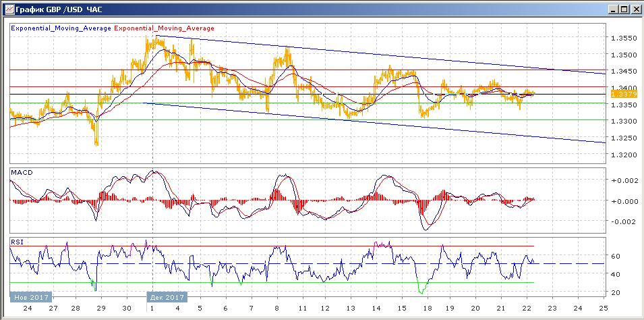Click the date label 5 on time axis

200,309
